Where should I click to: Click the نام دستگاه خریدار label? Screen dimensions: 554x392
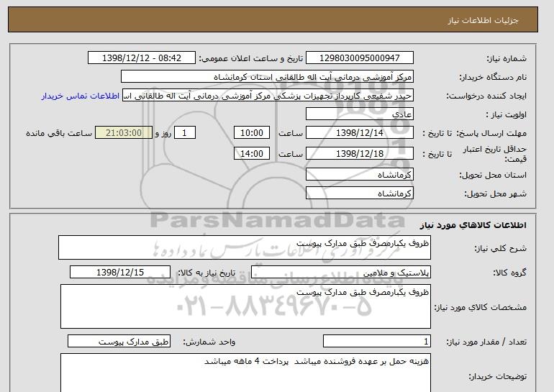(x=493, y=77)
